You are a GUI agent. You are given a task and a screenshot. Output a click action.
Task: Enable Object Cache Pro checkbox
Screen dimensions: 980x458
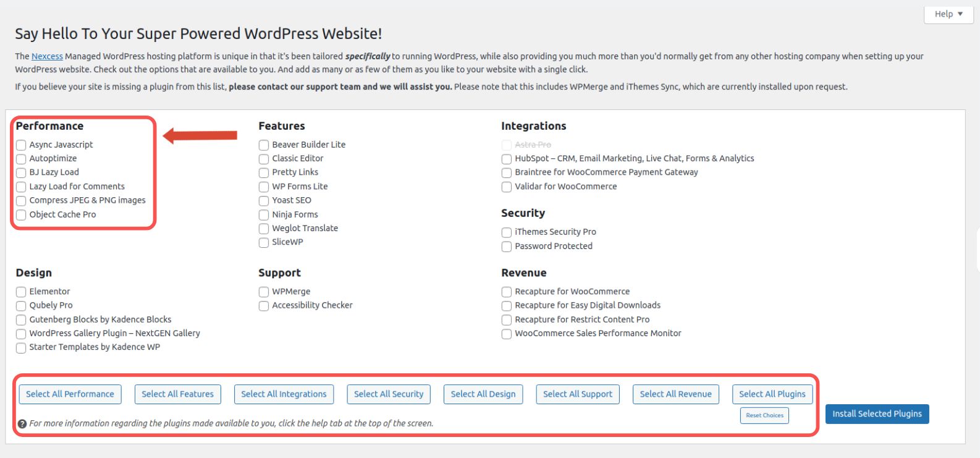point(21,214)
